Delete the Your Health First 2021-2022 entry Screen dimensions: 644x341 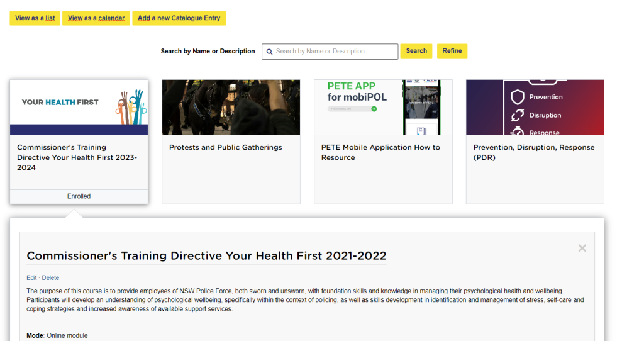coord(50,277)
